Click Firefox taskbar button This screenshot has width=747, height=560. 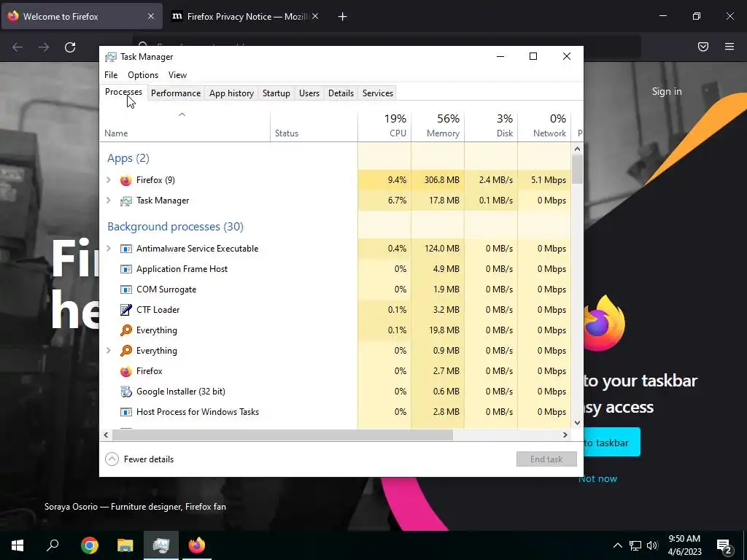197,545
